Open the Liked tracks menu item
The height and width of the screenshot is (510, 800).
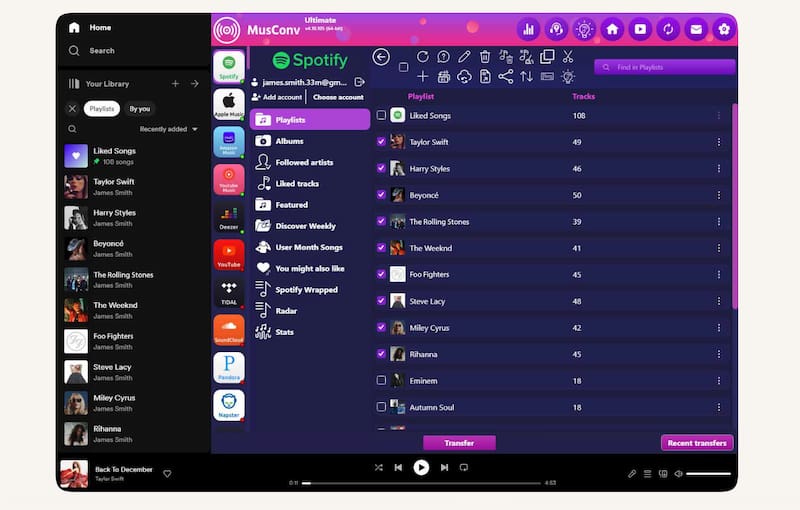coord(310,184)
